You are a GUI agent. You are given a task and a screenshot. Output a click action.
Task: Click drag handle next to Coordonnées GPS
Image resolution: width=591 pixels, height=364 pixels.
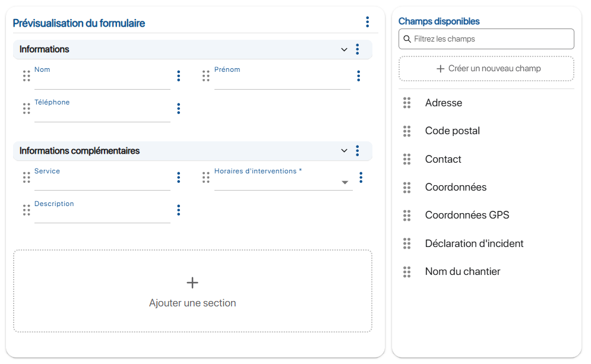click(x=407, y=215)
